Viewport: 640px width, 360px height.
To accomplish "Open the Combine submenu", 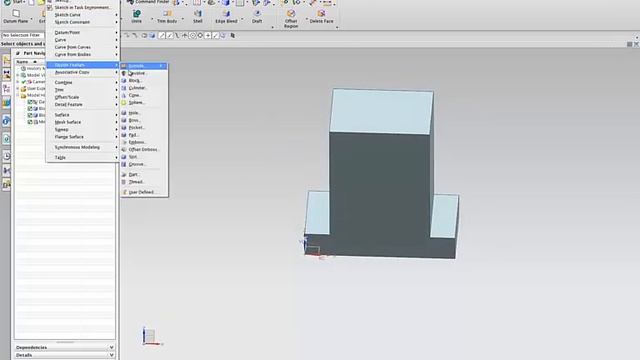I will [82, 82].
